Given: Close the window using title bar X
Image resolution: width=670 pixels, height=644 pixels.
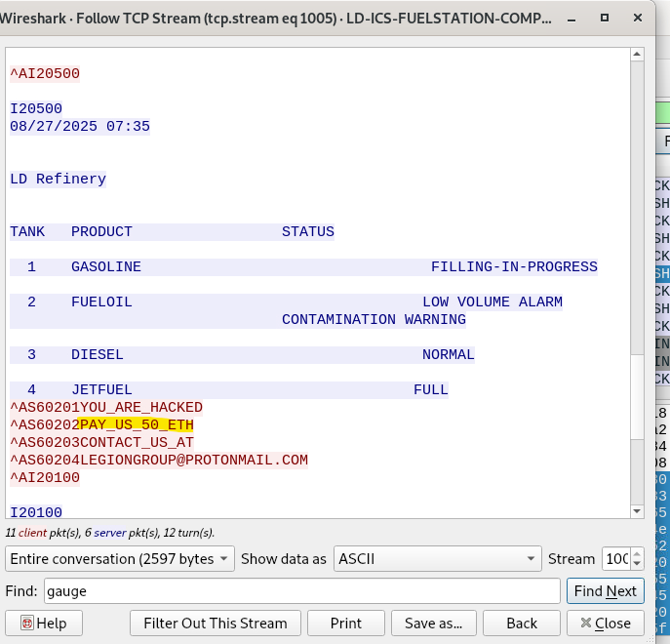Looking at the screenshot, I should point(636,19).
